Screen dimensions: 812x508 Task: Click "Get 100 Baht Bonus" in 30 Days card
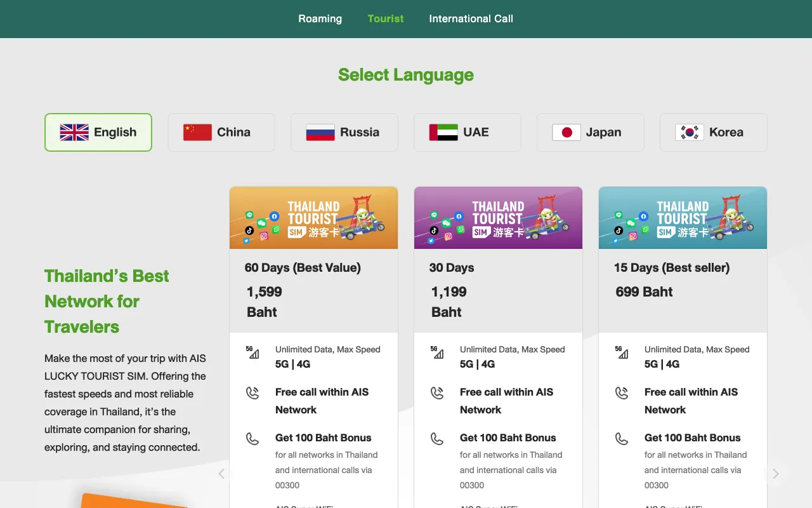(508, 438)
